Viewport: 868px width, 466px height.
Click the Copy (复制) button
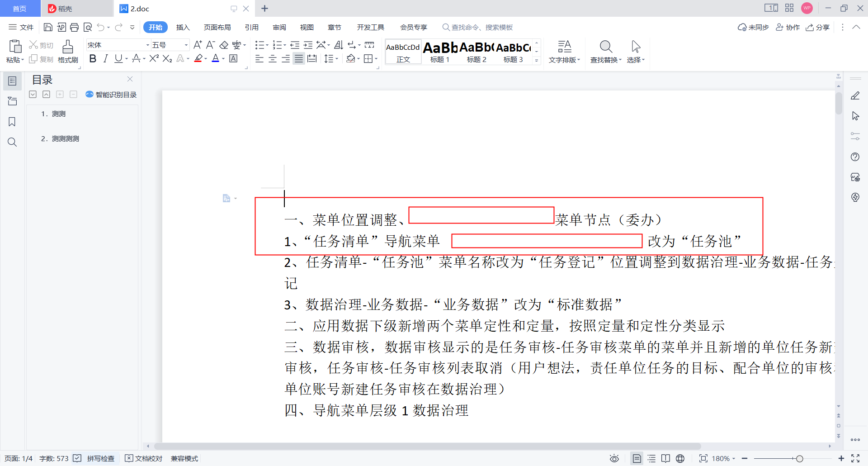(41, 59)
